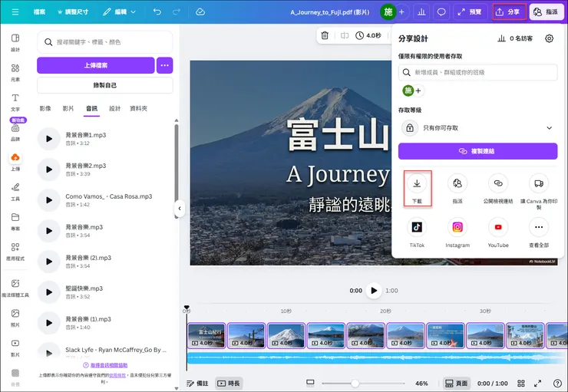Add collaborator with top bar plus icon

click(401, 12)
